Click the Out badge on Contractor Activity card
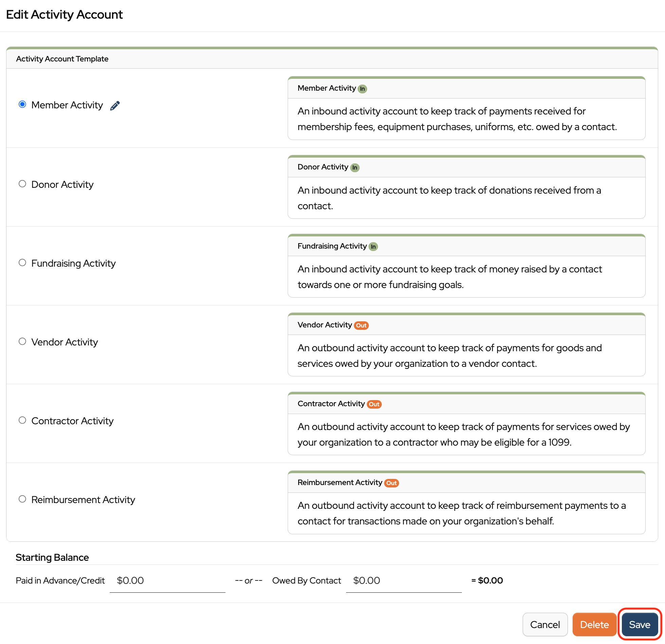 click(x=374, y=404)
